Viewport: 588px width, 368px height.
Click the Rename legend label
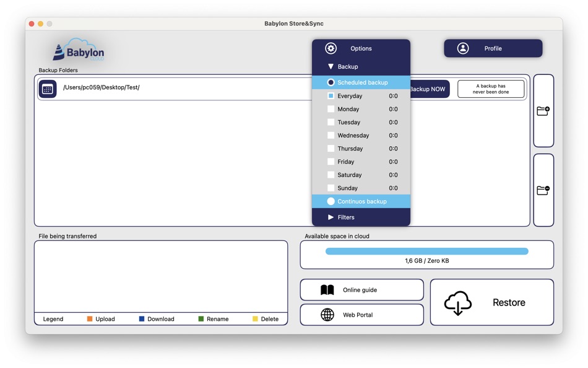[x=217, y=319]
